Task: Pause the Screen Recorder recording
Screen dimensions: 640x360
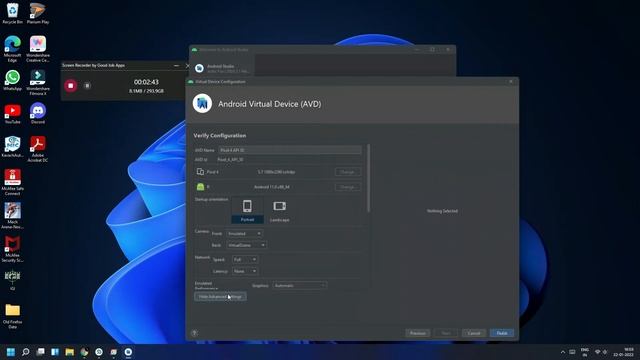Action: click(x=87, y=86)
